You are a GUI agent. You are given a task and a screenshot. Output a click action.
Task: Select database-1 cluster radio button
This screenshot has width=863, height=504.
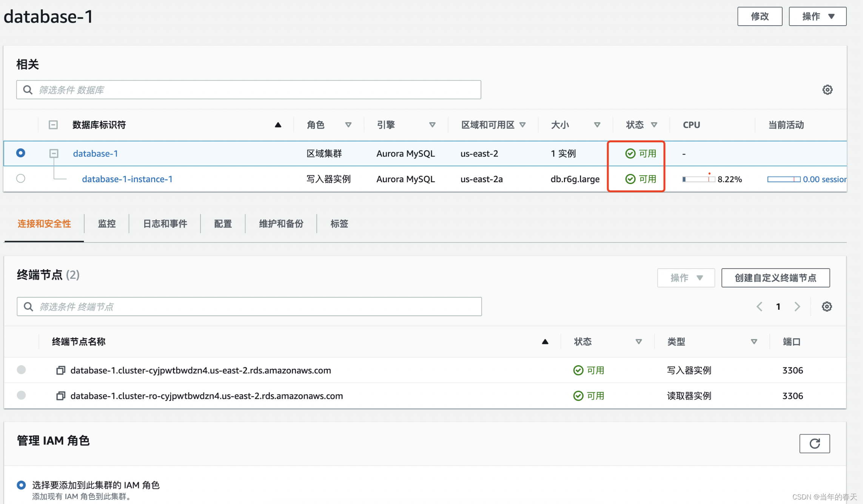(x=21, y=153)
